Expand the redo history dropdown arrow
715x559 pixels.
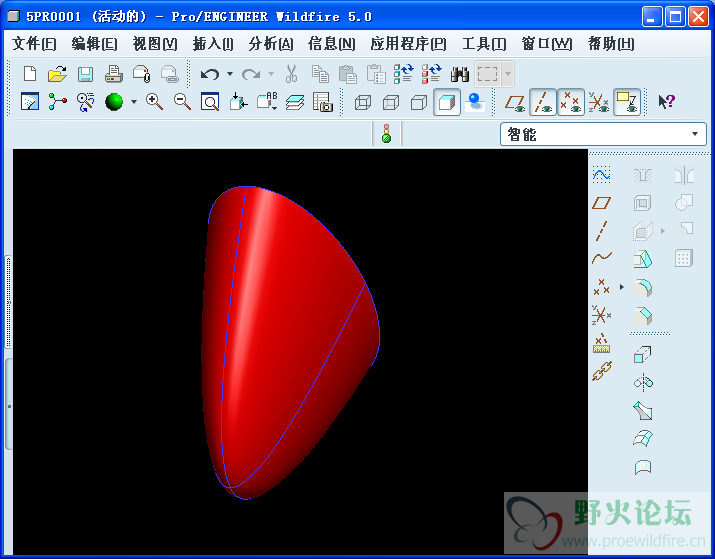pos(270,74)
